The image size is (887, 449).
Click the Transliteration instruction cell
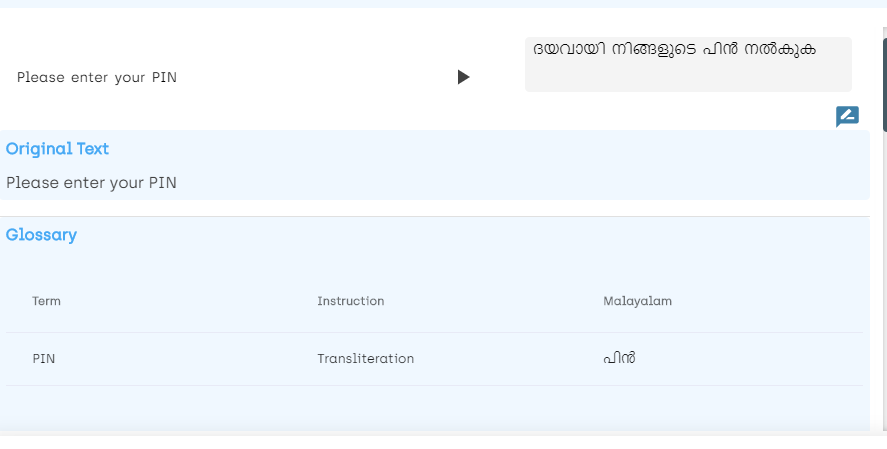click(365, 359)
